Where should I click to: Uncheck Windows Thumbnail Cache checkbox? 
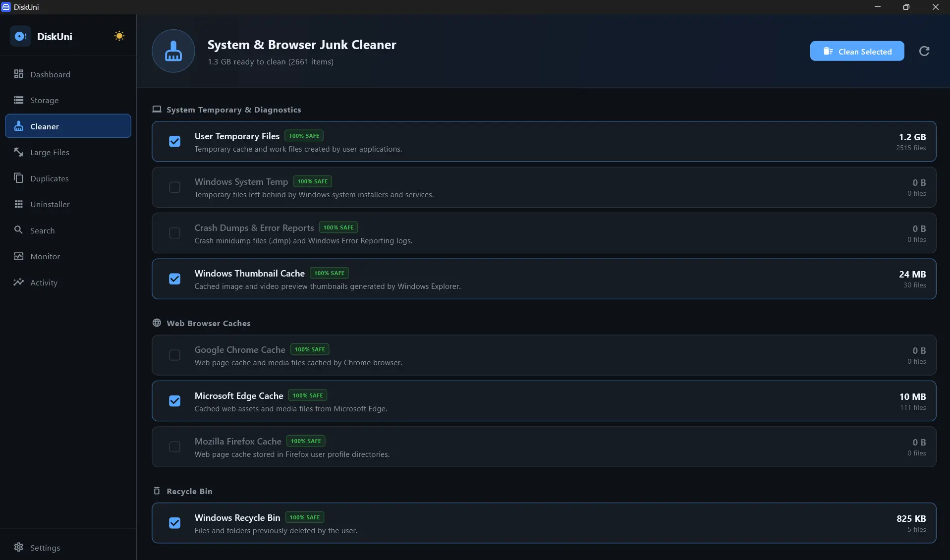click(x=174, y=279)
